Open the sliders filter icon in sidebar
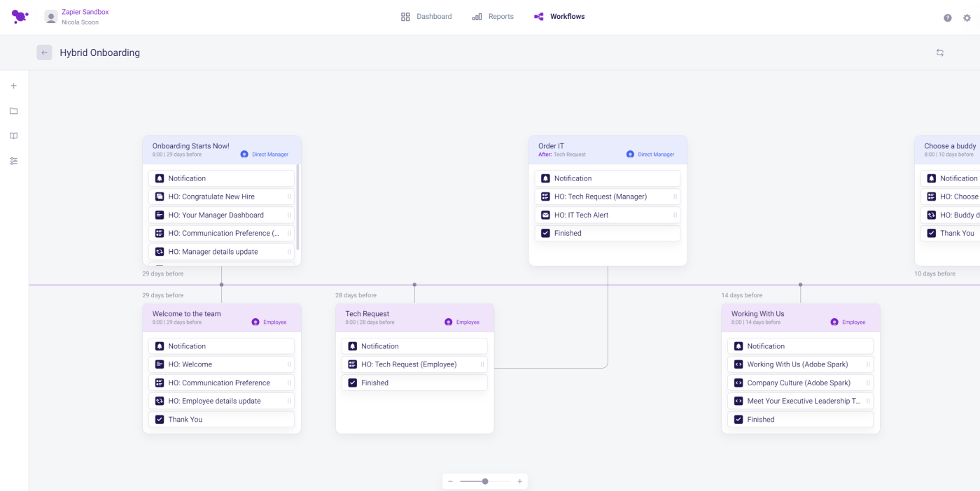 13,161
